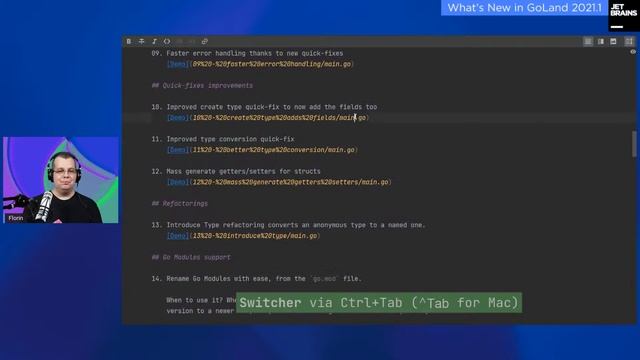640x360 pixels.
Task: Click the presenter webcam thumbnail labeled Florin
Action: [x=61, y=180]
